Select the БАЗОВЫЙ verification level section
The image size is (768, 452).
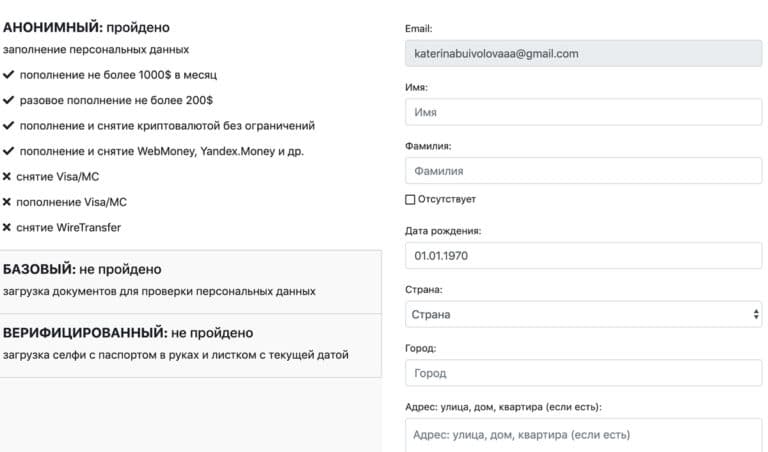click(190, 281)
